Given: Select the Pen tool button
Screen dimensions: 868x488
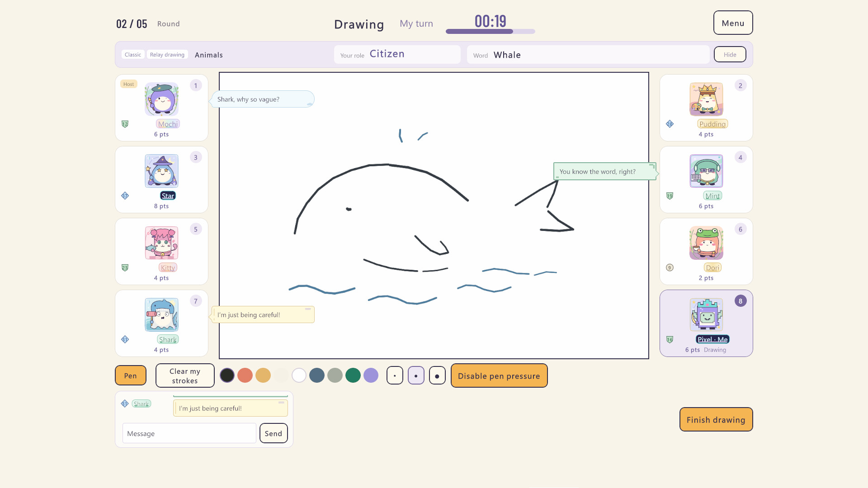Looking at the screenshot, I should point(131,375).
